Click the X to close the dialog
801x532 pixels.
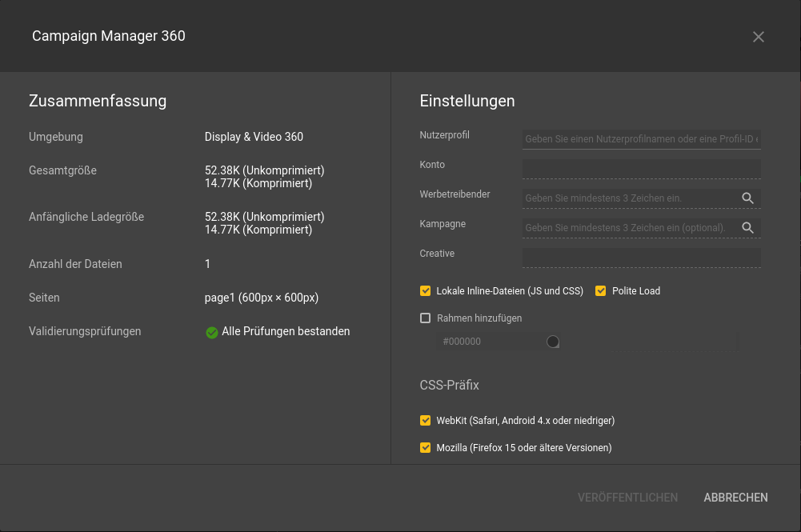[x=758, y=36]
